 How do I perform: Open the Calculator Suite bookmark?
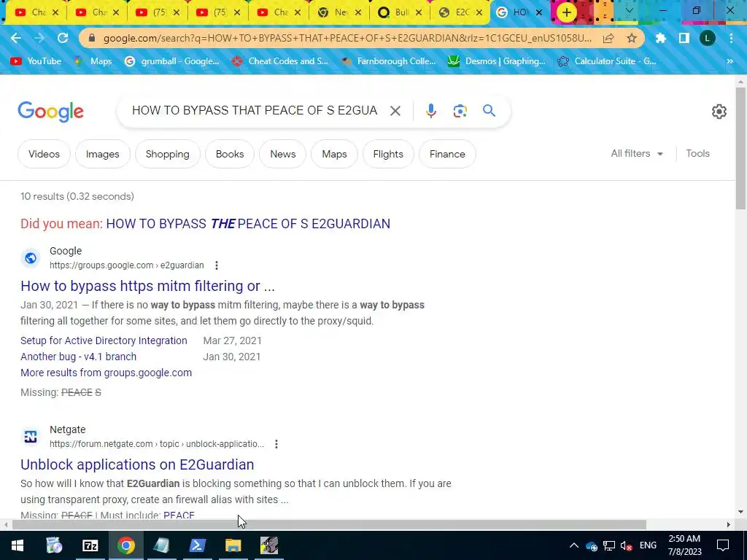(607, 61)
